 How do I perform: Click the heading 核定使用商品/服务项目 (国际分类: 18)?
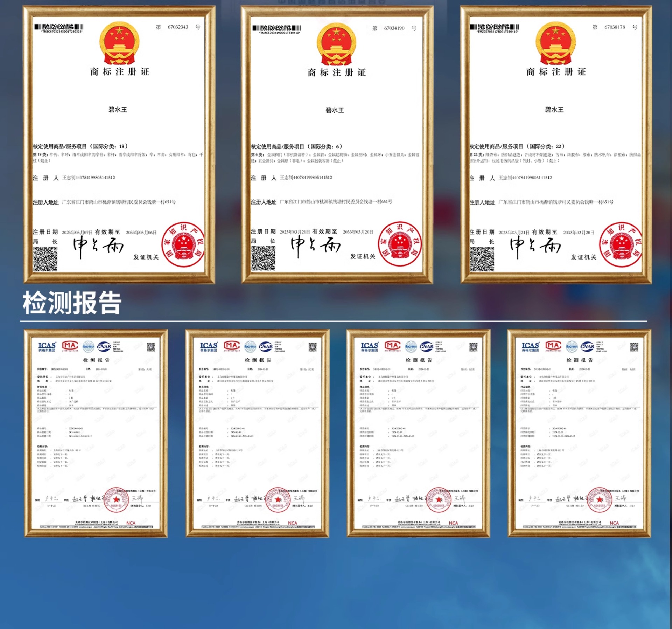[x=80, y=146]
